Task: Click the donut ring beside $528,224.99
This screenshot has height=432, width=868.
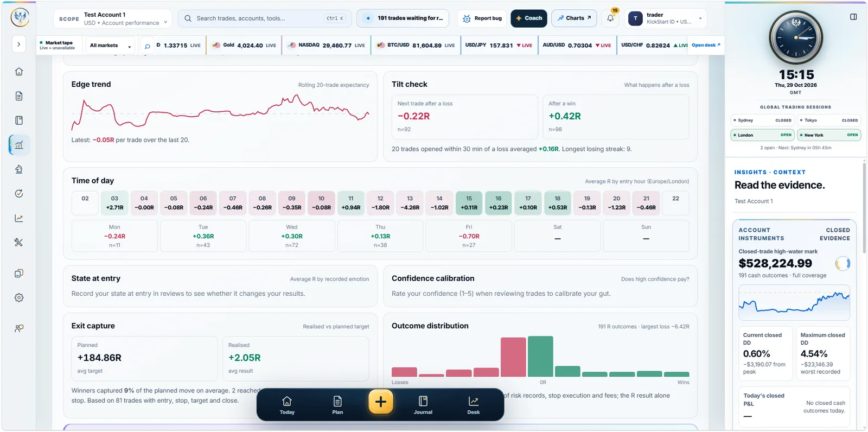Action: click(x=843, y=264)
